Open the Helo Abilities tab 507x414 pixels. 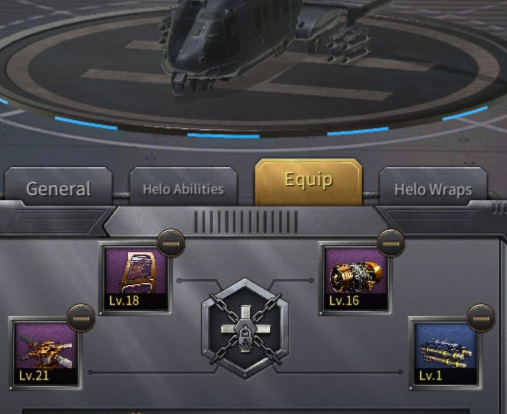(x=183, y=187)
